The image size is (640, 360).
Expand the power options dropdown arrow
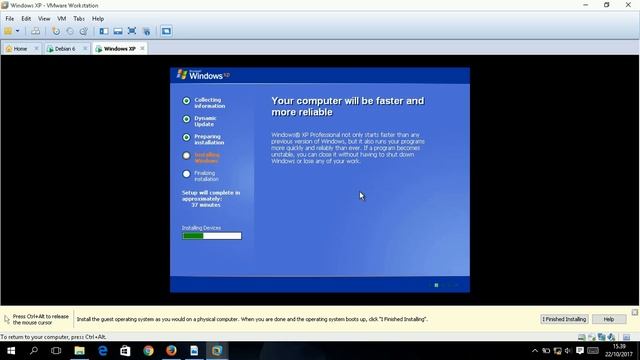click(x=18, y=31)
